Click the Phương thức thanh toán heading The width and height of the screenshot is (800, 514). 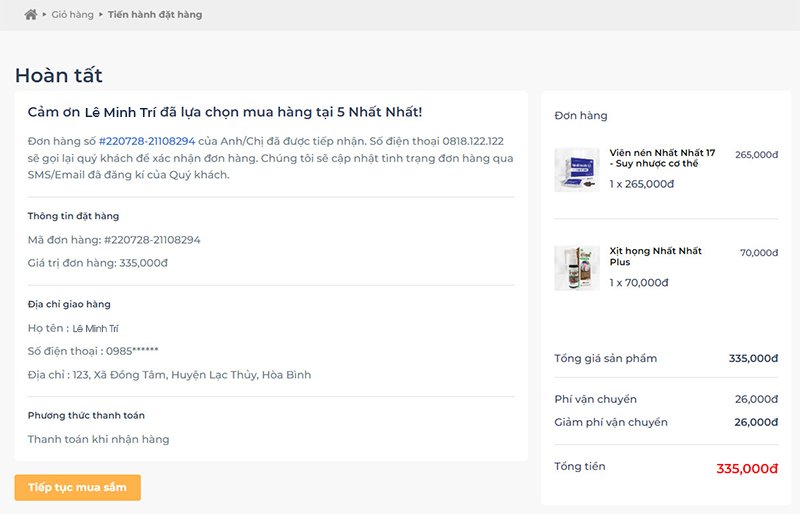click(x=86, y=415)
